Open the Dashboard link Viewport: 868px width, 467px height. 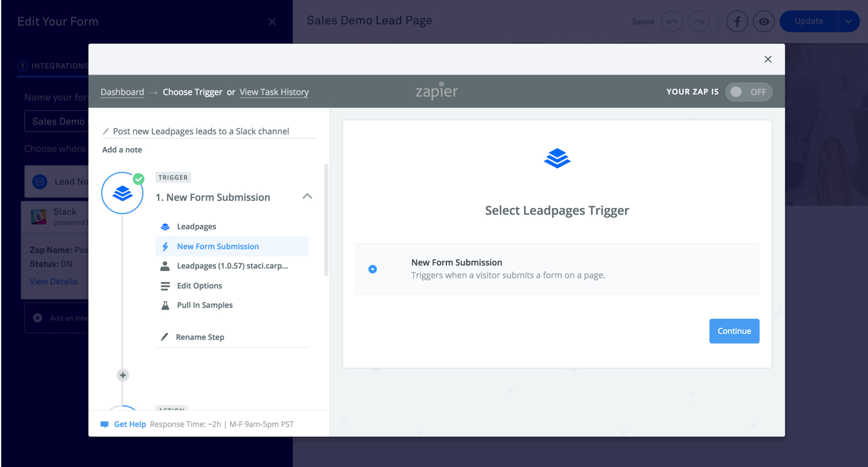tap(122, 92)
